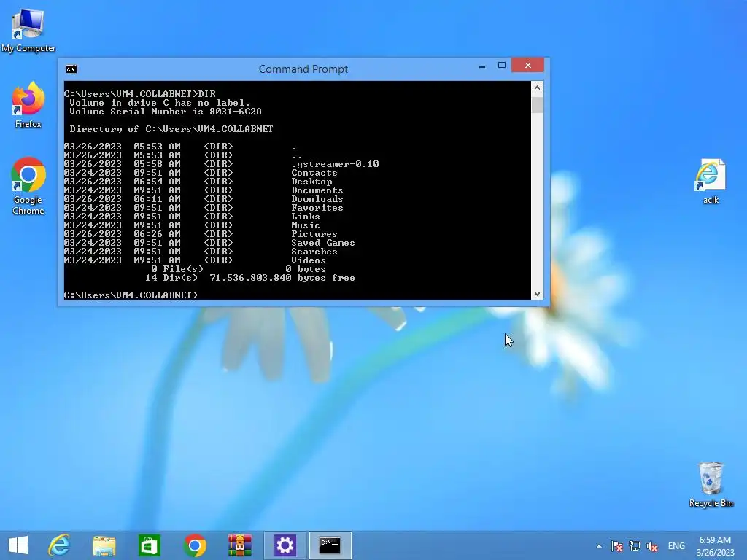
Task: Click the Directory of C:\Users\VM4.COLLABNET line
Action: 171,129
